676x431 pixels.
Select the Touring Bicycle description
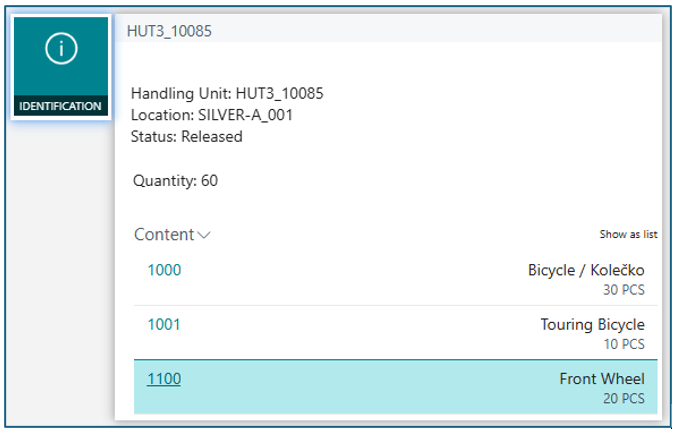click(592, 324)
